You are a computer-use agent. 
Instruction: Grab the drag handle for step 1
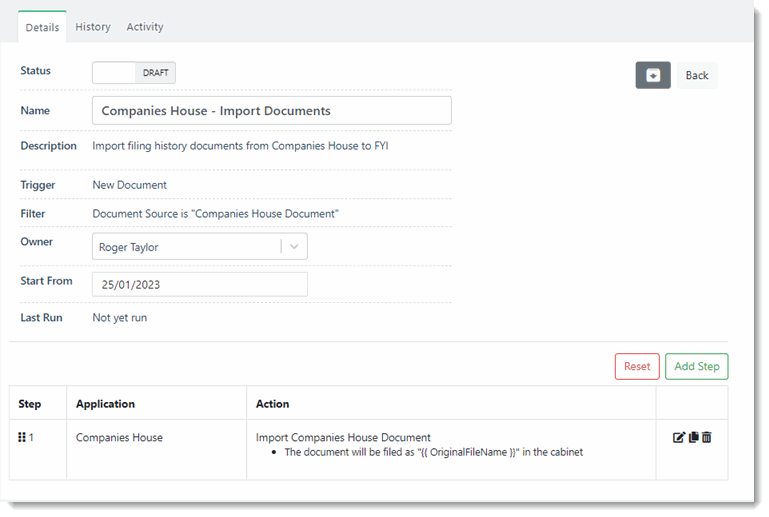(22, 437)
